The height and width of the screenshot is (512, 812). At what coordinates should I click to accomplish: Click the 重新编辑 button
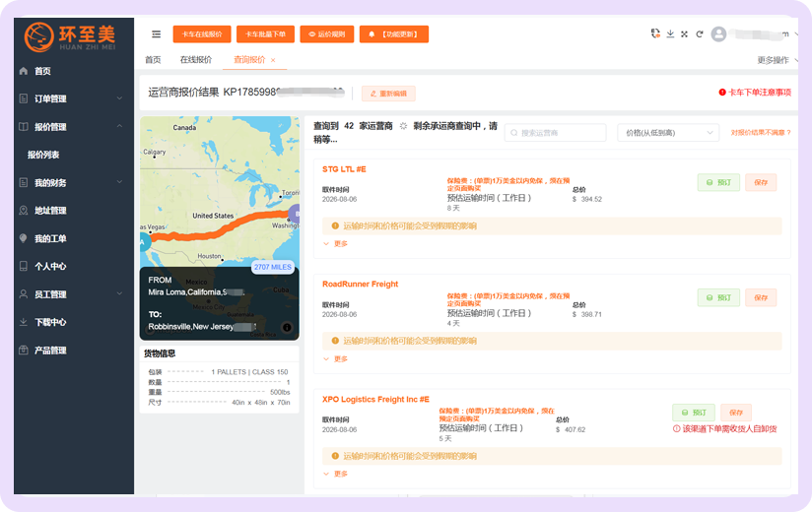(x=388, y=94)
